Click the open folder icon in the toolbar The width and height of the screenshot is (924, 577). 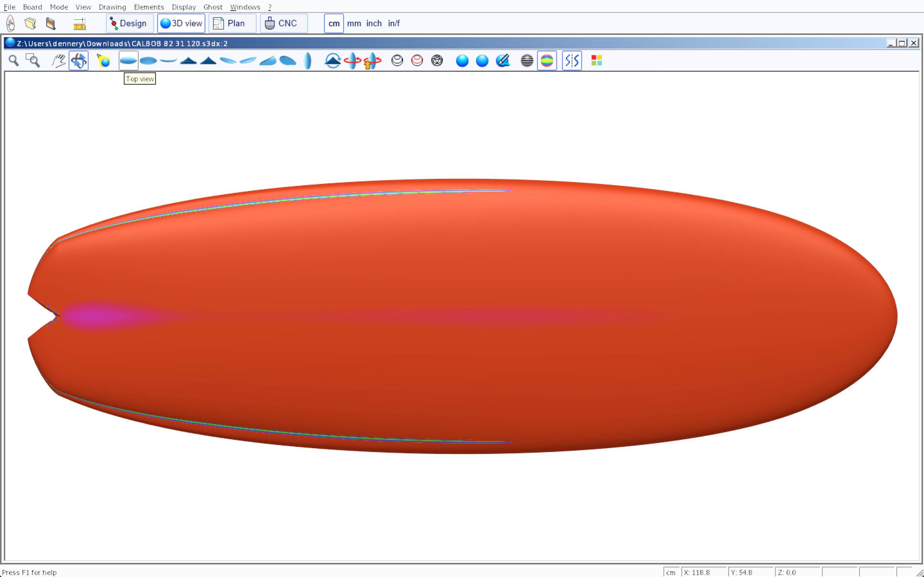pyautogui.click(x=30, y=23)
